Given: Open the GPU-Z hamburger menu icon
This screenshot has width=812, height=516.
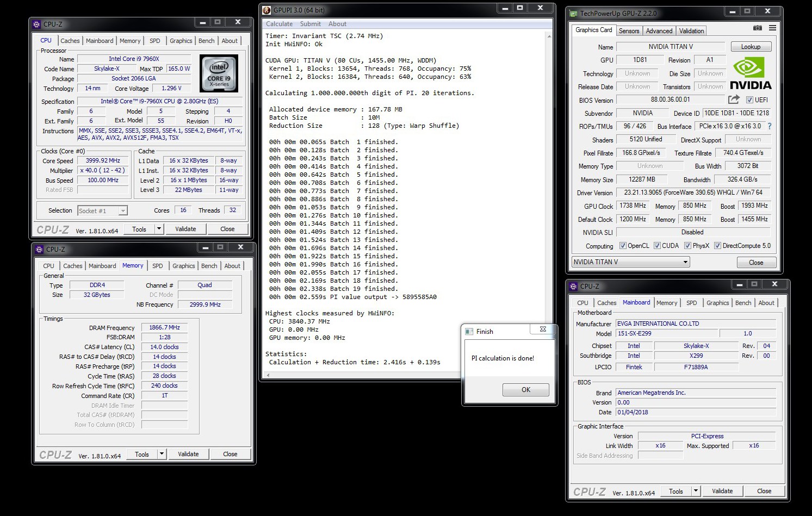Looking at the screenshot, I should click(x=772, y=28).
